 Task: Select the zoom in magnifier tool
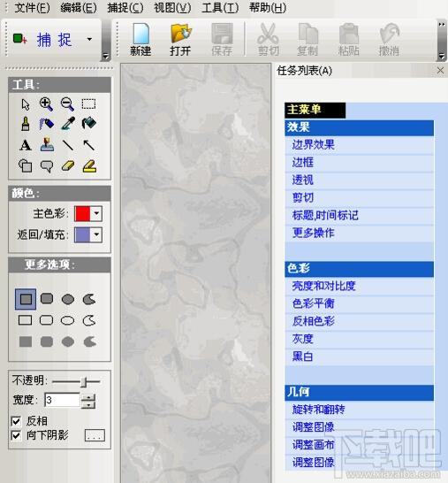point(46,104)
